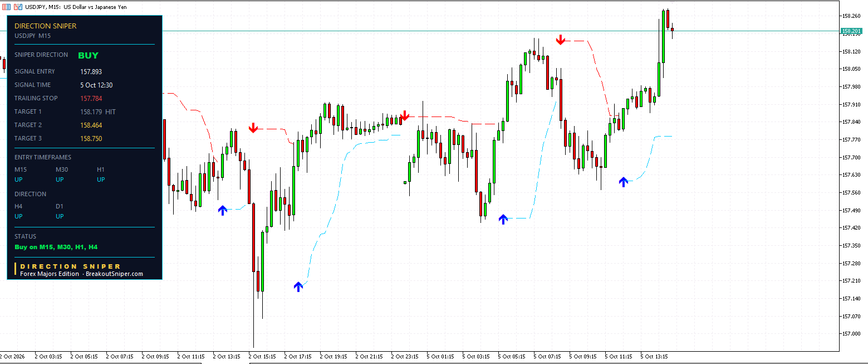
Task: Click the 158.260 price scale label
Action: pos(852,16)
